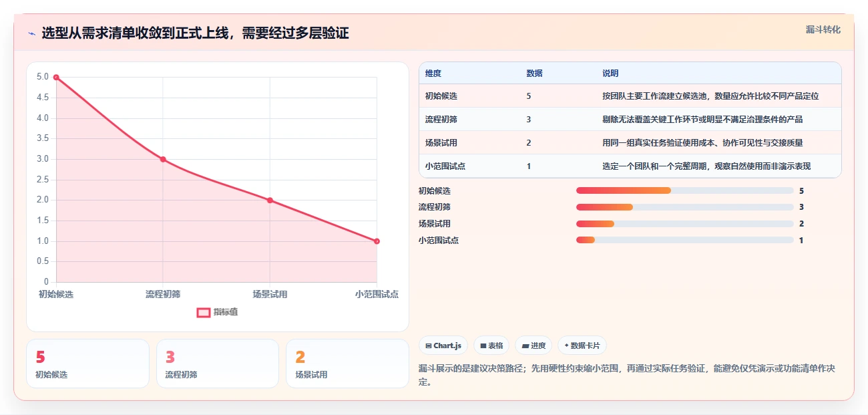Click the 数据 table column header

point(534,74)
